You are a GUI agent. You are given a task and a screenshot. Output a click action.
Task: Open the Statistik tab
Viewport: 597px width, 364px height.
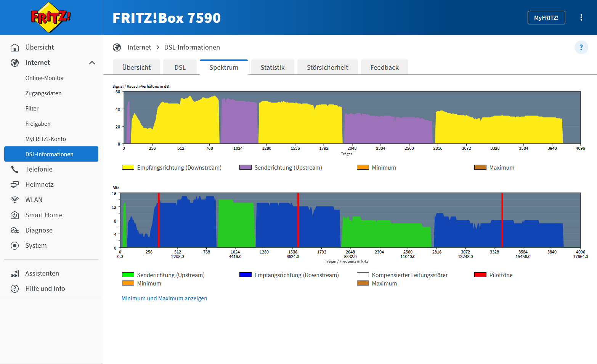pyautogui.click(x=273, y=67)
